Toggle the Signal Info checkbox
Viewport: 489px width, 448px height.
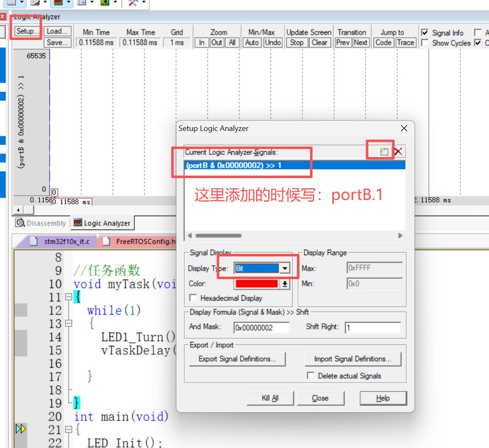point(425,33)
